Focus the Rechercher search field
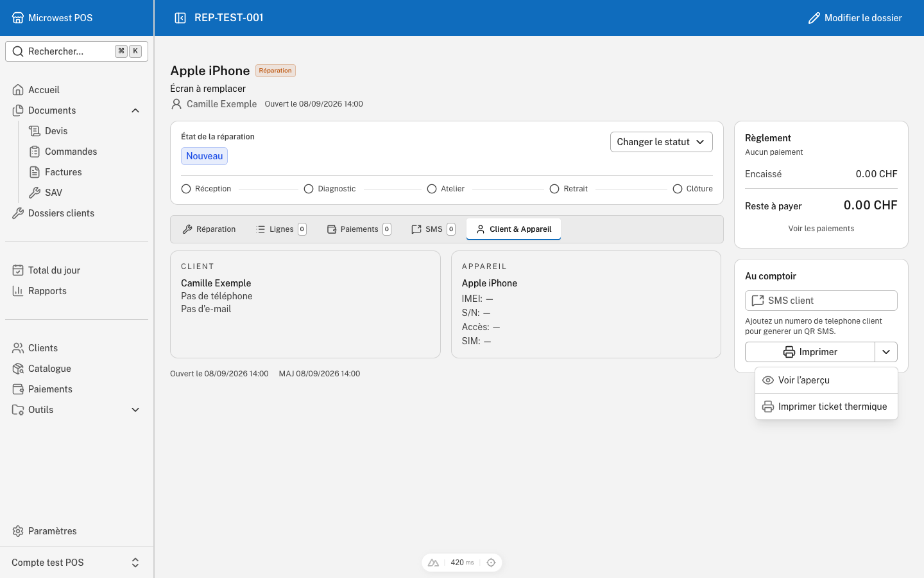Viewport: 924px width, 578px height. (x=77, y=51)
